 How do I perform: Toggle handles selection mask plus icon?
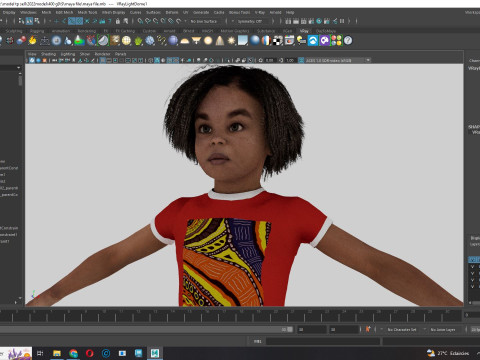tap(56, 21)
